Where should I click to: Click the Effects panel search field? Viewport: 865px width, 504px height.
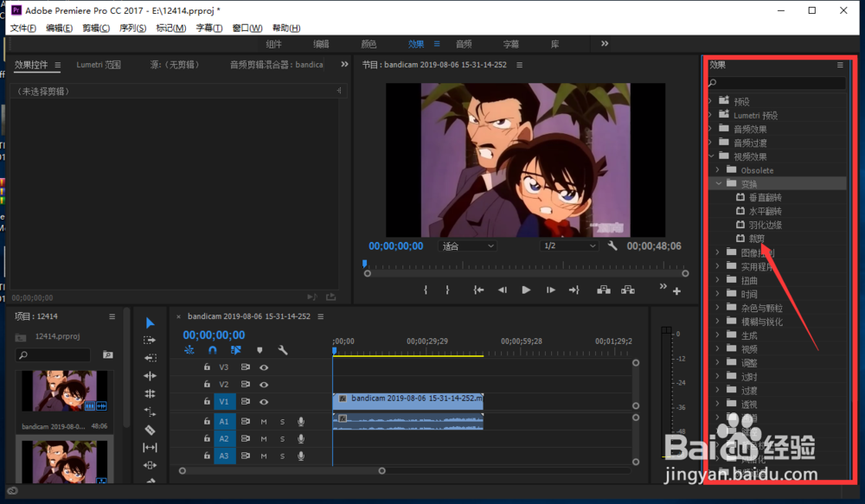click(x=776, y=83)
